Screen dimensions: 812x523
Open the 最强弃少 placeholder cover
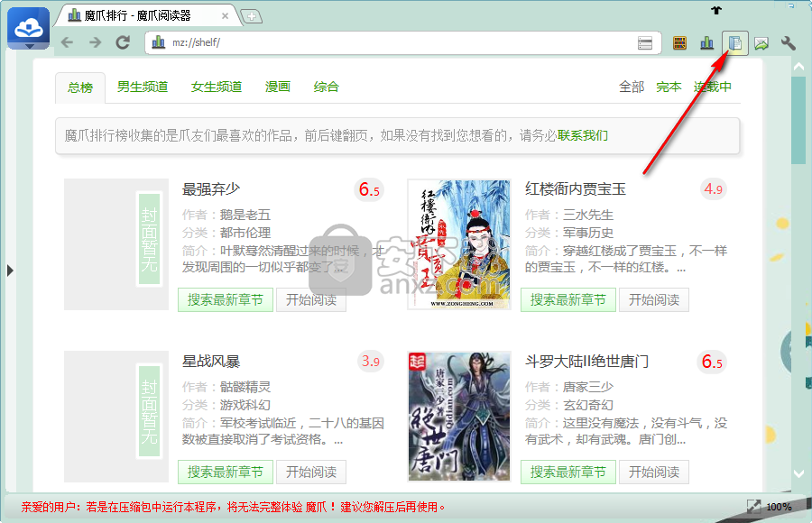[116, 244]
